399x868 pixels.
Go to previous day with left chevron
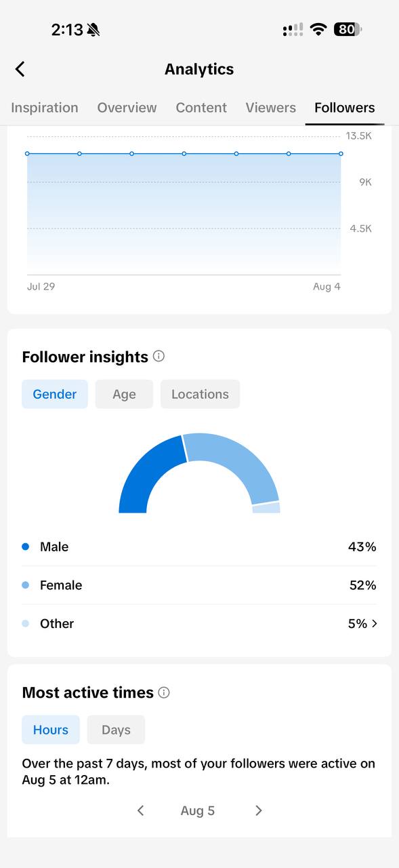[x=140, y=810]
